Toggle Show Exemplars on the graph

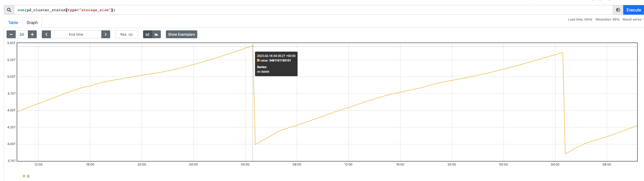coord(181,34)
